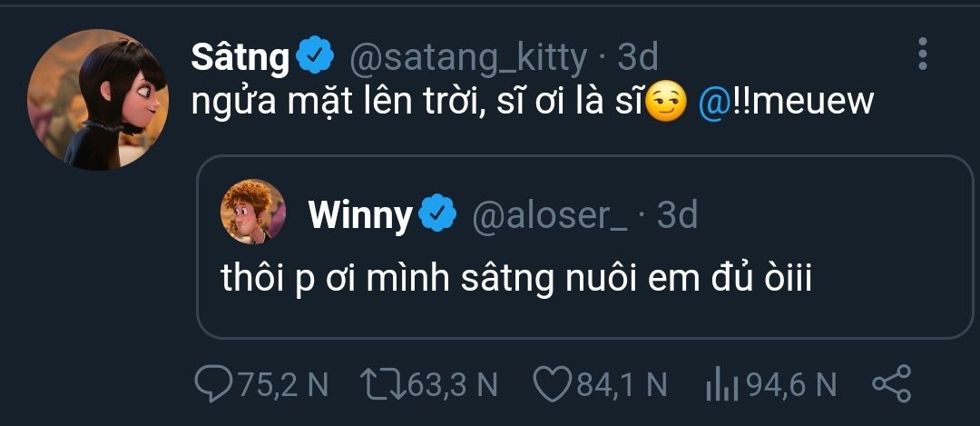Open tweet analytics via the bar chart icon
This screenshot has height=426, width=980.
click(721, 384)
